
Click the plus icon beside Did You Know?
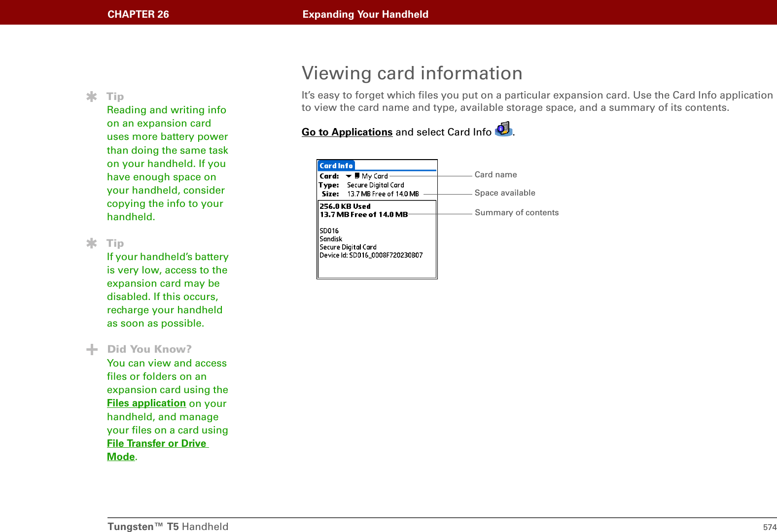(92, 350)
